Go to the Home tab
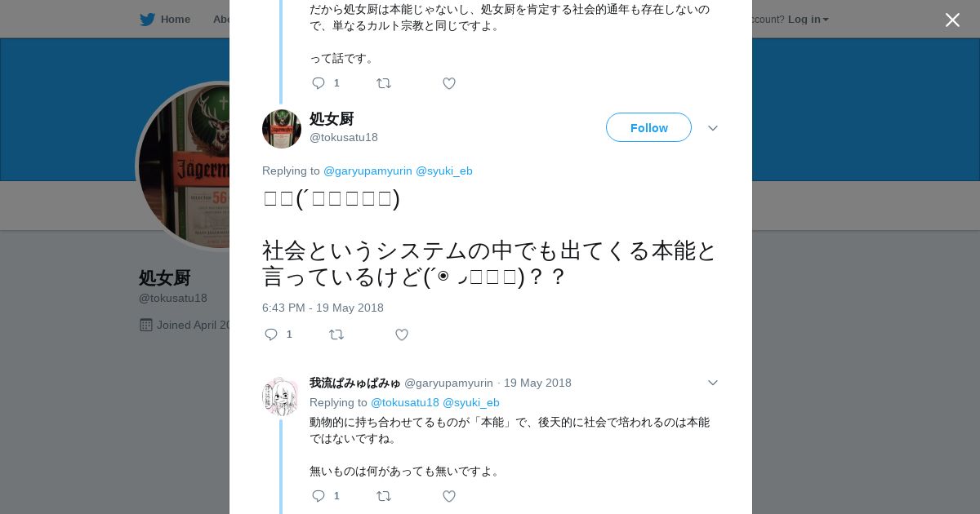This screenshot has height=514, width=980. [x=175, y=20]
